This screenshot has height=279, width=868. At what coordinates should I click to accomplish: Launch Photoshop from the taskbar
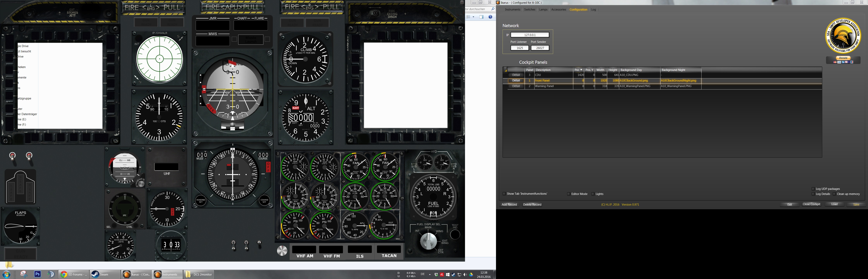pos(37,274)
